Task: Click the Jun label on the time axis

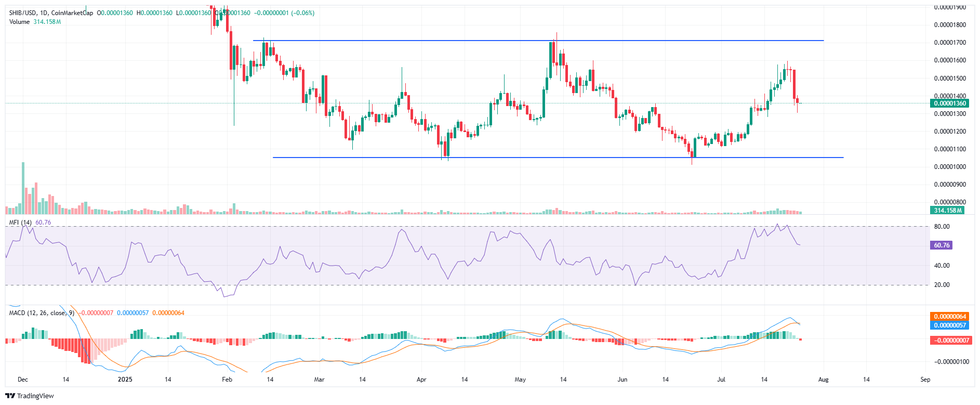Action: (623, 380)
